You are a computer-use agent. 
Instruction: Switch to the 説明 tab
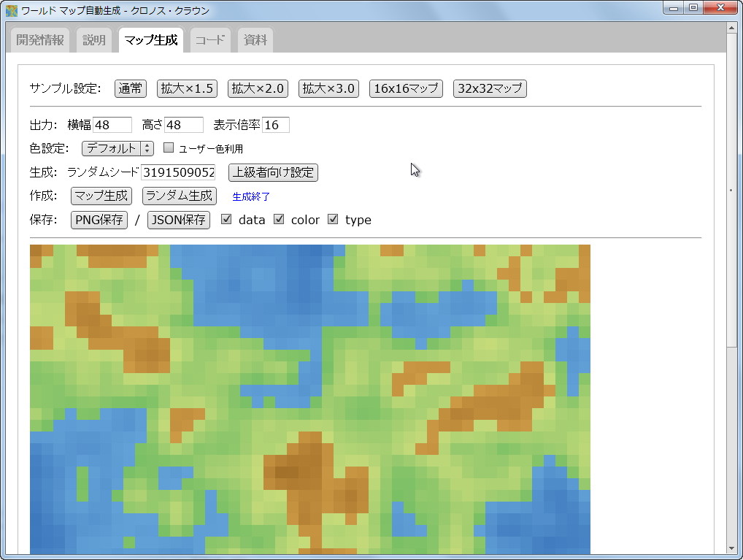(93, 40)
